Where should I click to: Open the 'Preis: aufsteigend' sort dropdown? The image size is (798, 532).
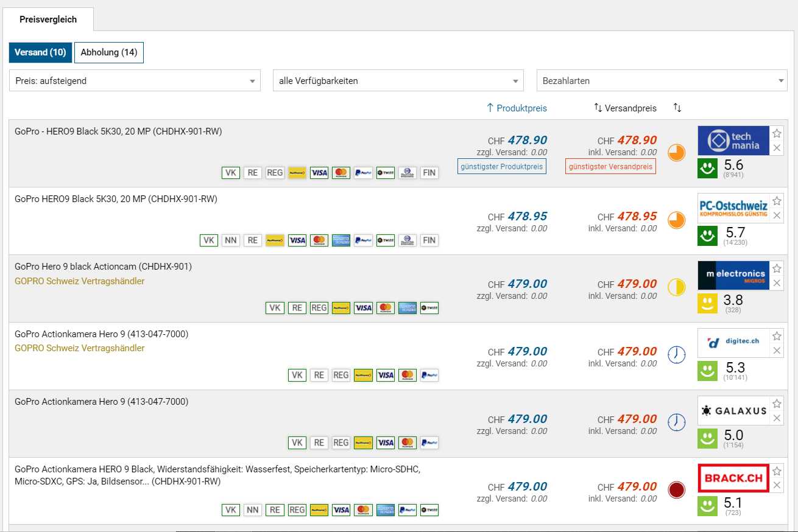coord(135,81)
